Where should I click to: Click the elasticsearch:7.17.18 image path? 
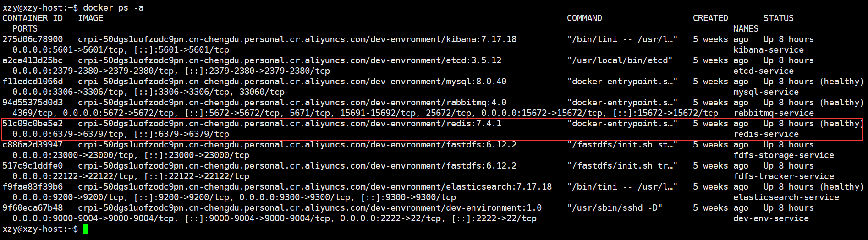pyautogui.click(x=315, y=187)
